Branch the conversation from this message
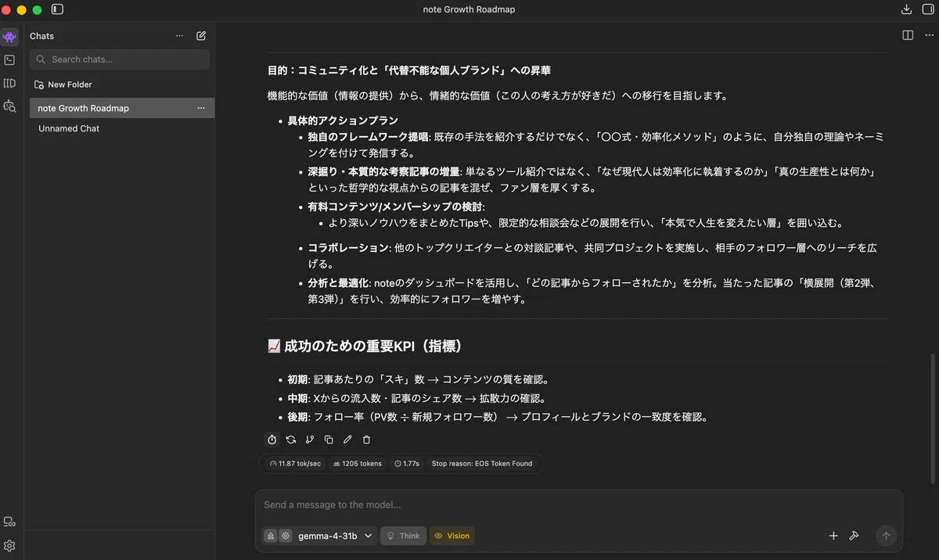The width and height of the screenshot is (939, 560). [x=310, y=440]
